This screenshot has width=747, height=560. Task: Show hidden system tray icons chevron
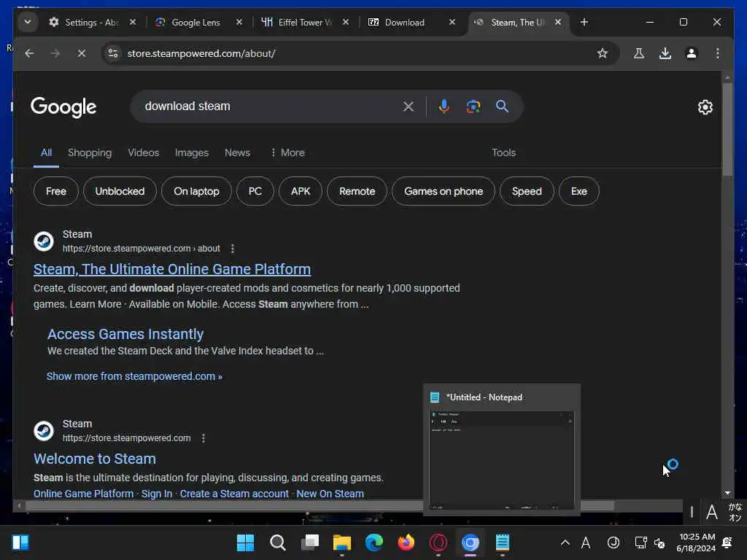point(565,542)
